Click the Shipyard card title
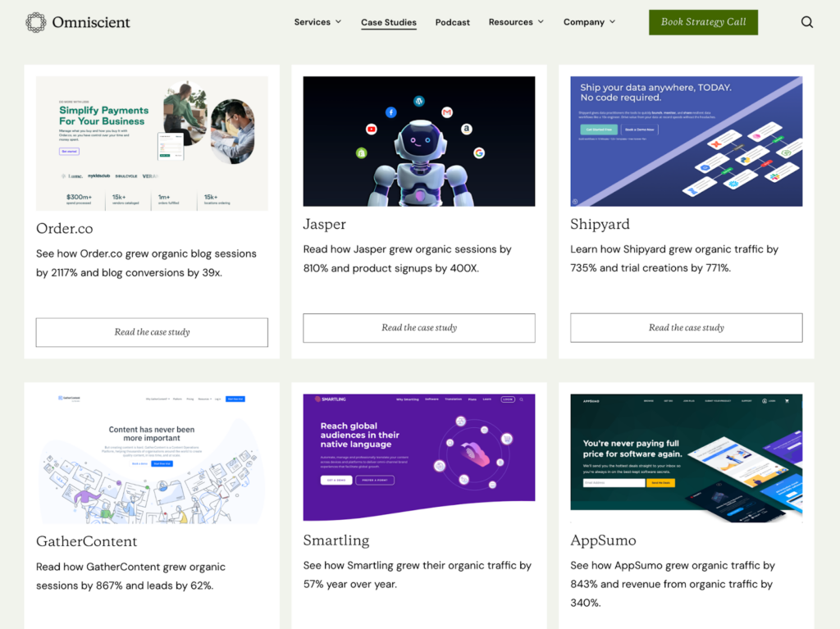Viewport: 840px width, 629px height. (600, 225)
